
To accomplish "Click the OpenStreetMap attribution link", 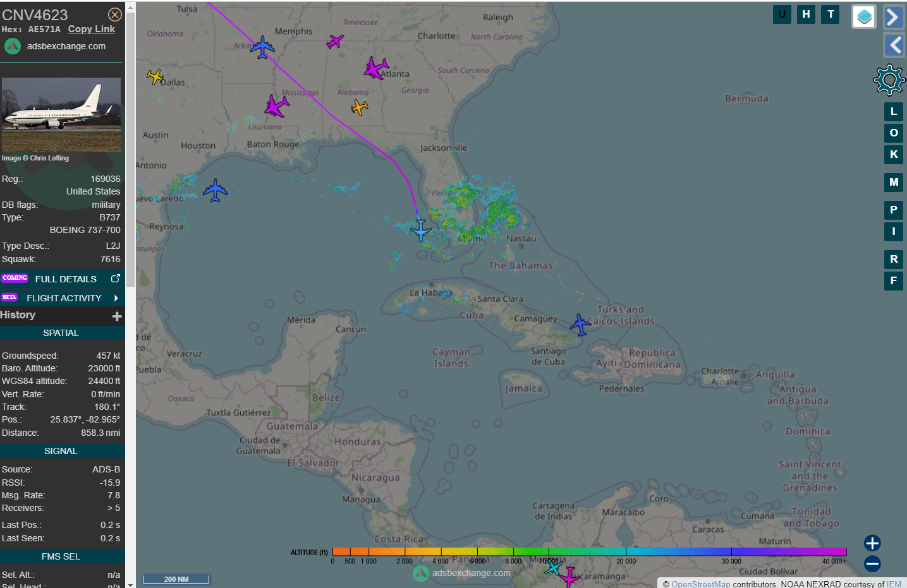I will (700, 584).
